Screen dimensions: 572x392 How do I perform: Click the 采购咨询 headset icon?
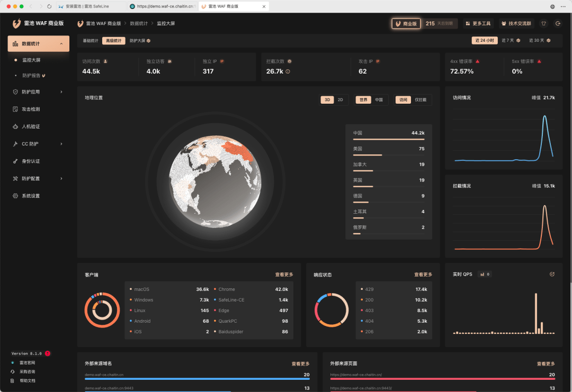[x=12, y=371]
